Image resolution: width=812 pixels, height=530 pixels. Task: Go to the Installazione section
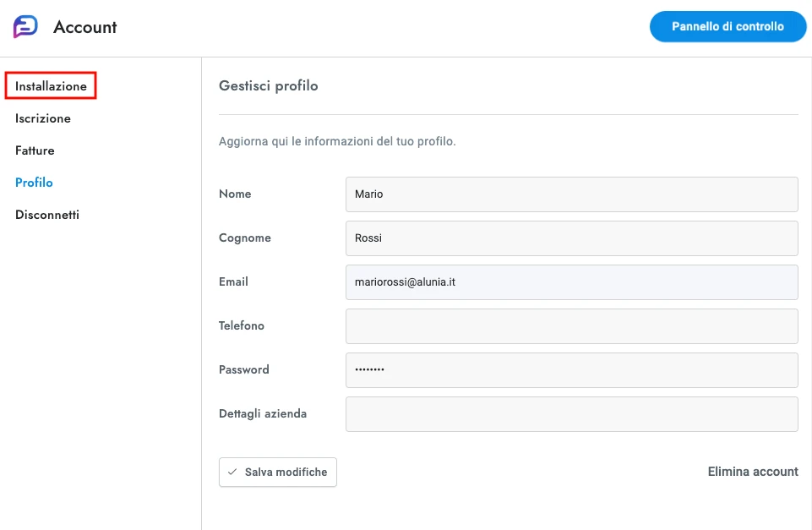pyautogui.click(x=51, y=86)
